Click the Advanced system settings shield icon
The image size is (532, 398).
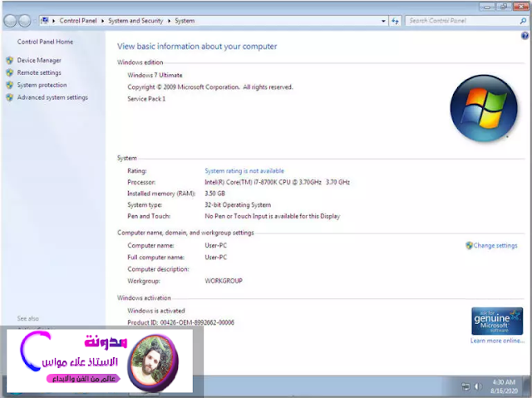click(x=10, y=97)
